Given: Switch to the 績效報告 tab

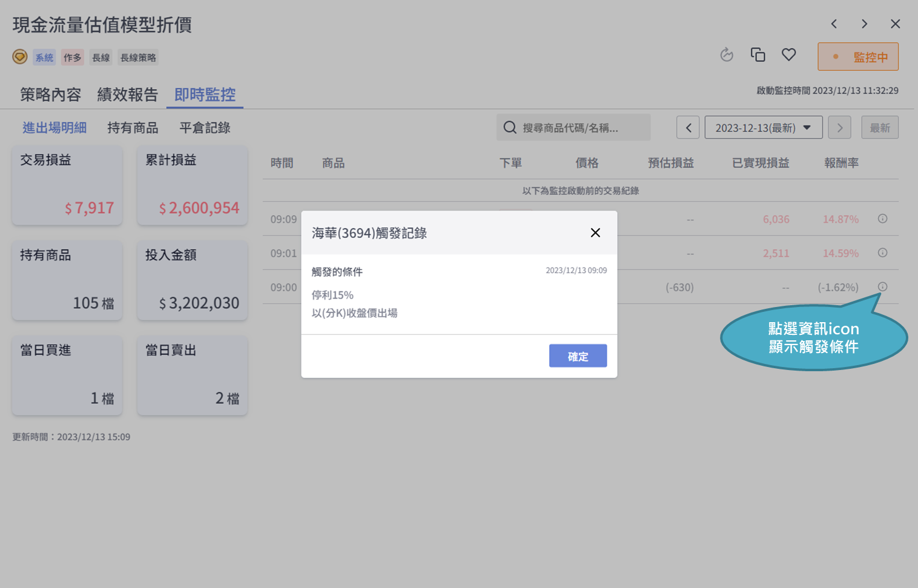Looking at the screenshot, I should 127,95.
